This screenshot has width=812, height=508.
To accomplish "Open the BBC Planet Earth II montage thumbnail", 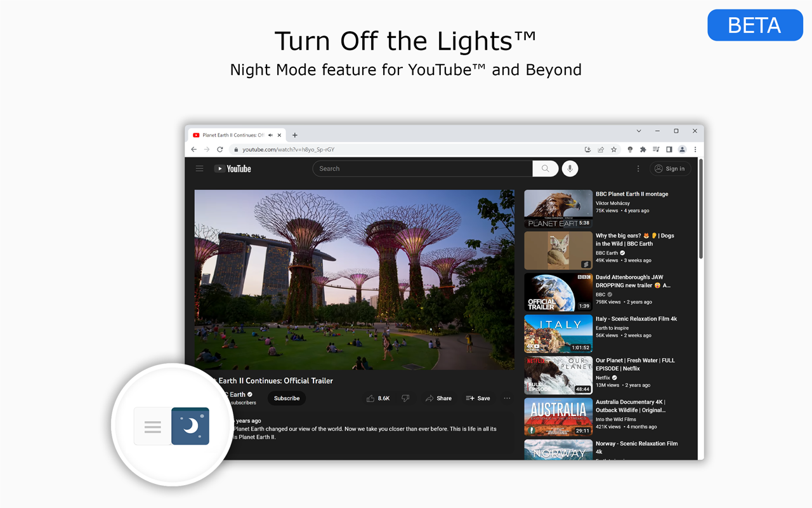I will tap(558, 208).
